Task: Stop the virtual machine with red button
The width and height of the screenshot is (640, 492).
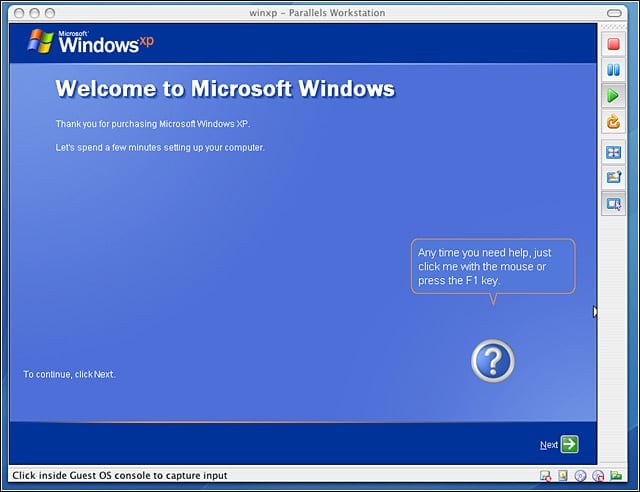Action: [x=613, y=44]
